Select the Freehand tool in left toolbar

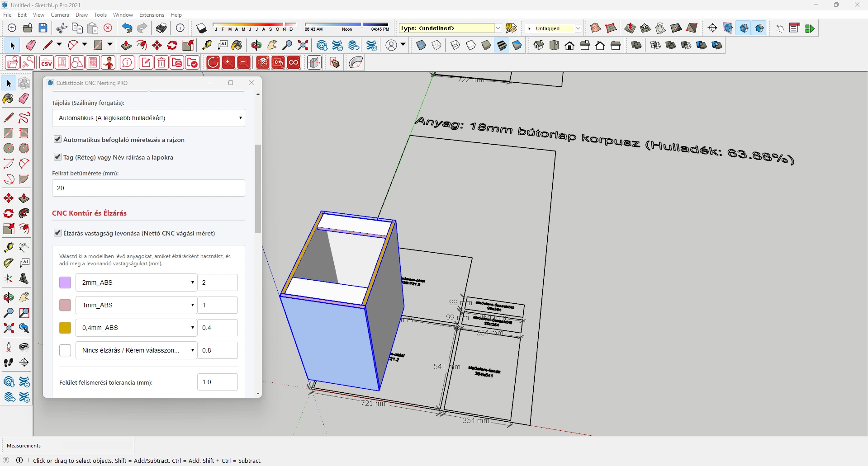coord(24,118)
